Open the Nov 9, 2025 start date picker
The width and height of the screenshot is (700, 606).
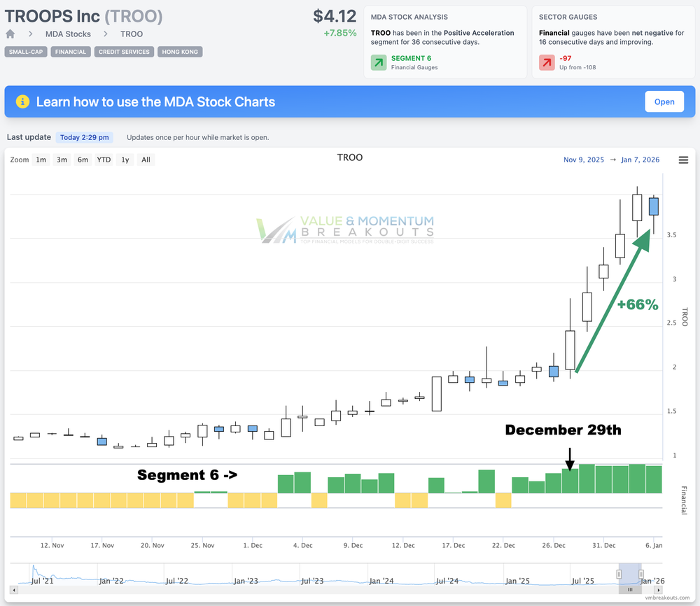point(584,160)
